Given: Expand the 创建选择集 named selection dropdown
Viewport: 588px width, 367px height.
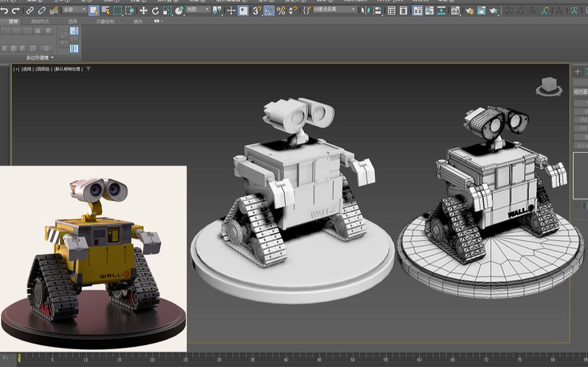Looking at the screenshot, I should [335, 10].
